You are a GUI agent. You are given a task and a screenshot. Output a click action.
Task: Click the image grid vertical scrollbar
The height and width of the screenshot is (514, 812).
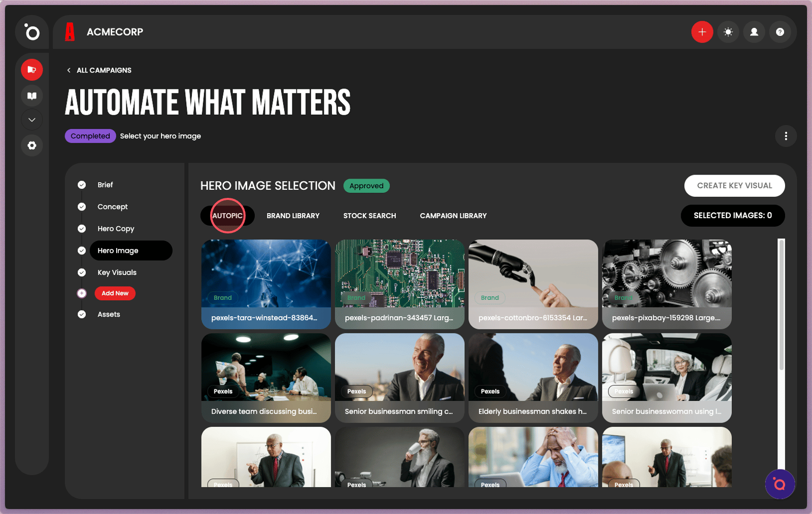pyautogui.click(x=782, y=304)
